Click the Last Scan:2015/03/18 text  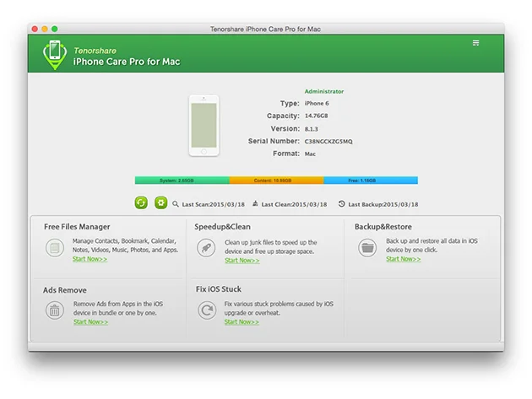tap(214, 204)
